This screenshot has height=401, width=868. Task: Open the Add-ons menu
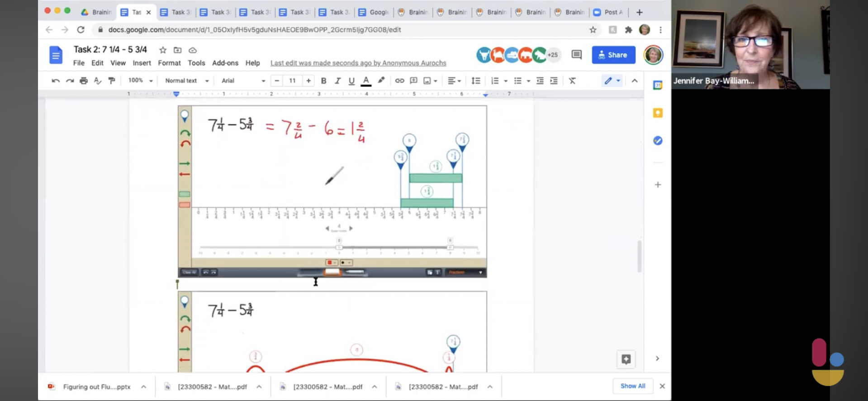225,63
